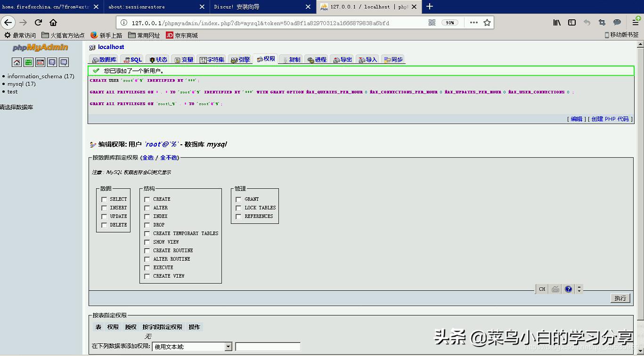This screenshot has width=644, height=356.
Task: Click the screenshot crop icon in toolbar
Action: (x=602, y=22)
